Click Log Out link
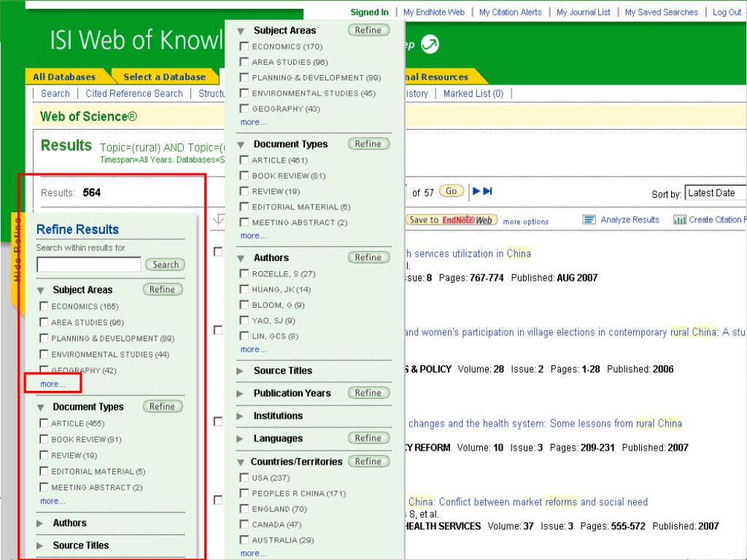 click(727, 12)
